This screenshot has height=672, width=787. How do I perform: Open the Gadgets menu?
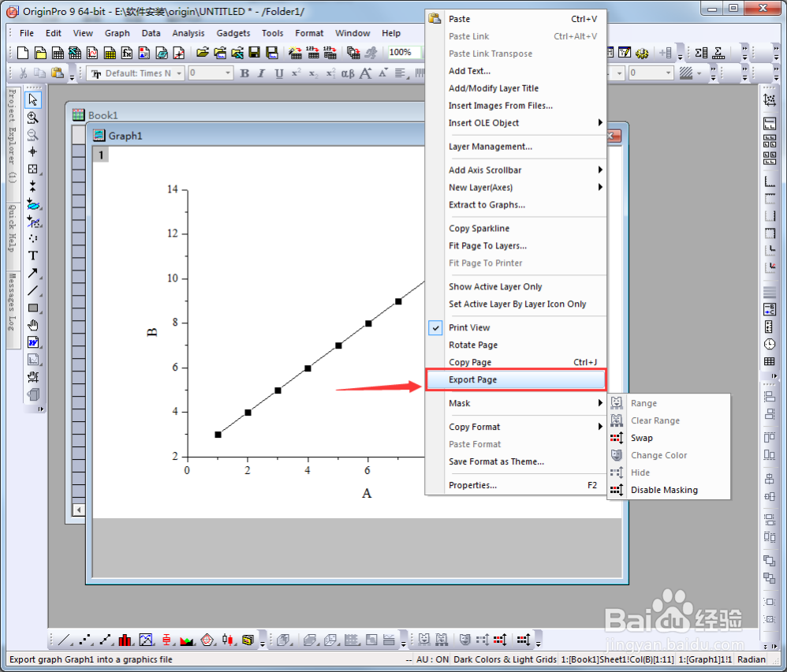click(x=233, y=33)
